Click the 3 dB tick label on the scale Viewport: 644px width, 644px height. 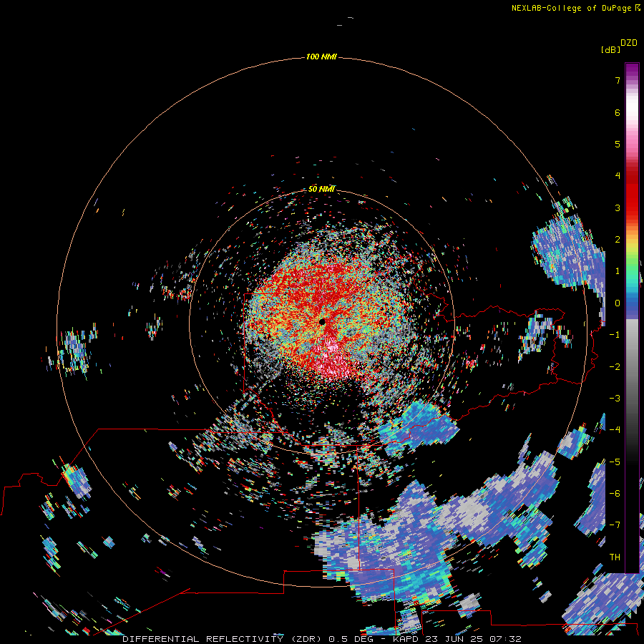tap(618, 208)
